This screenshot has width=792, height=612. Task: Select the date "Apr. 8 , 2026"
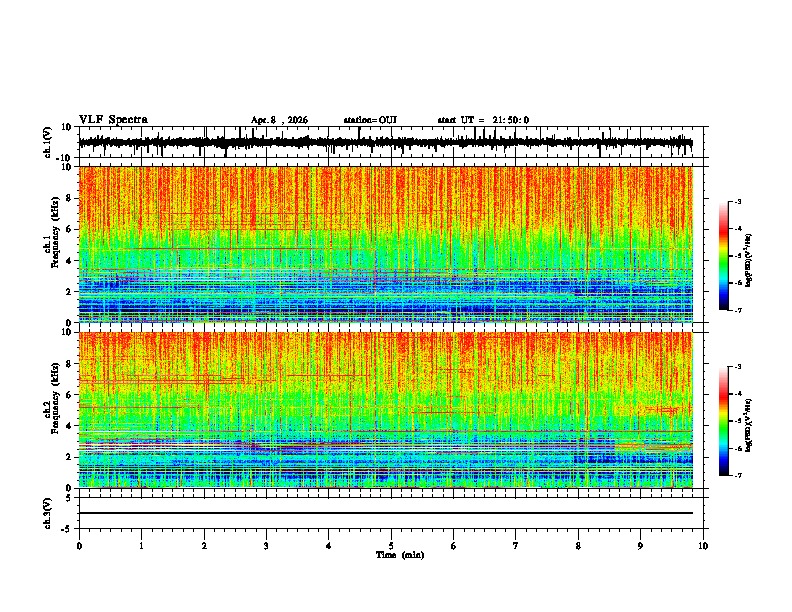coord(279,120)
